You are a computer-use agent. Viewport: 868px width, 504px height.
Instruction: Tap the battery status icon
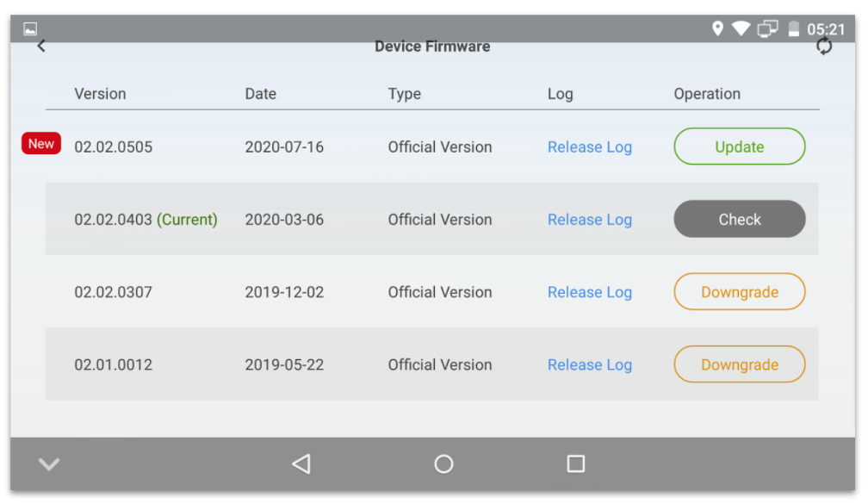pos(793,28)
